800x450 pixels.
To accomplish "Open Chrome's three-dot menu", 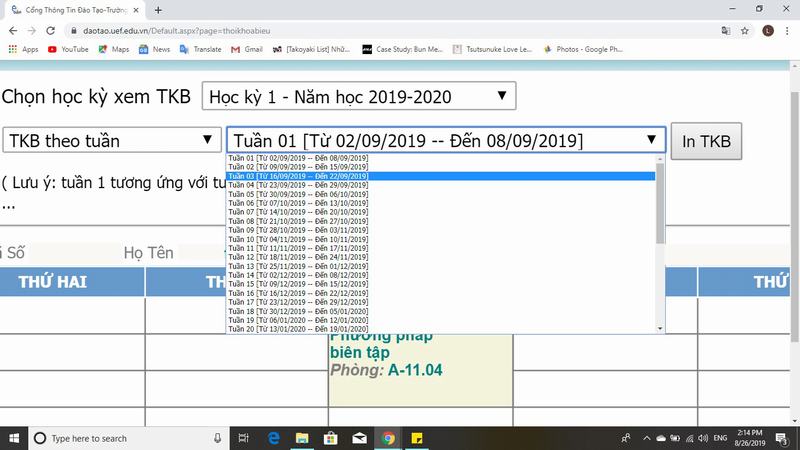I will click(x=787, y=30).
